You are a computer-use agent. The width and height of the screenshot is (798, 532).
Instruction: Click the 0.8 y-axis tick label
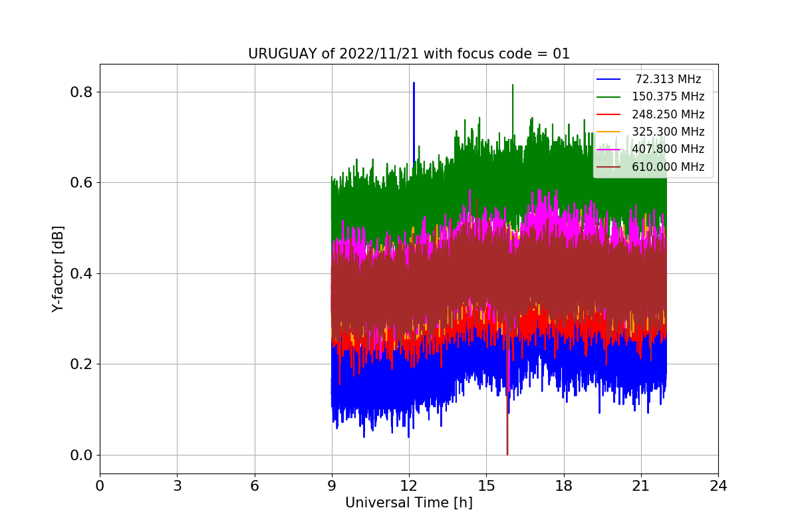[x=81, y=92]
